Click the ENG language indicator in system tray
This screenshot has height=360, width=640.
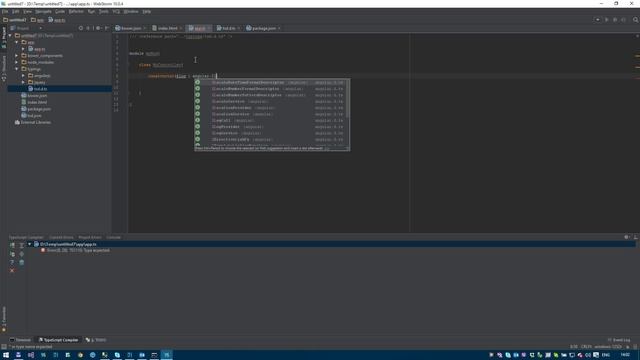point(606,355)
